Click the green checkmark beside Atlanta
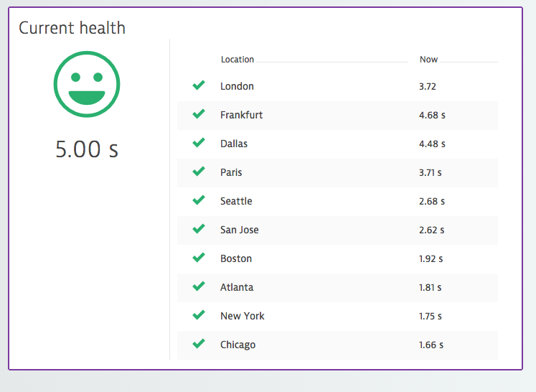536x392 pixels. (x=199, y=286)
